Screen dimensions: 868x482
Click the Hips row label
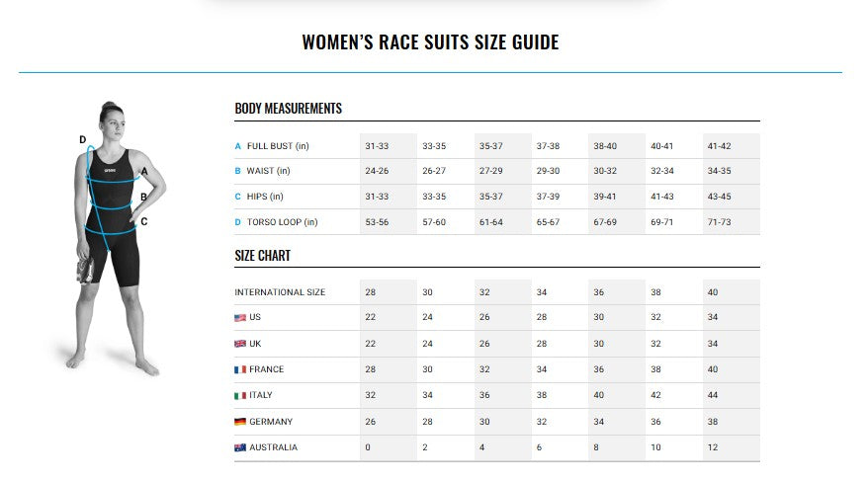(x=265, y=197)
